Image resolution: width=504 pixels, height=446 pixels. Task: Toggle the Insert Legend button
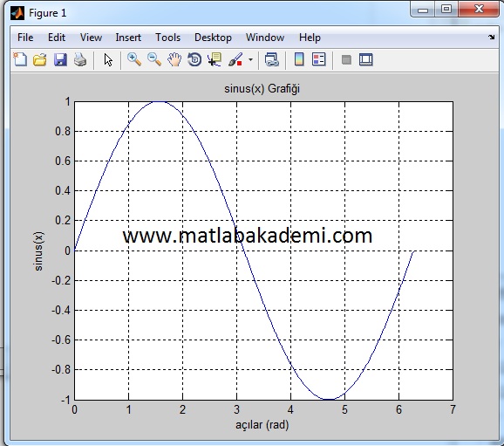319,60
